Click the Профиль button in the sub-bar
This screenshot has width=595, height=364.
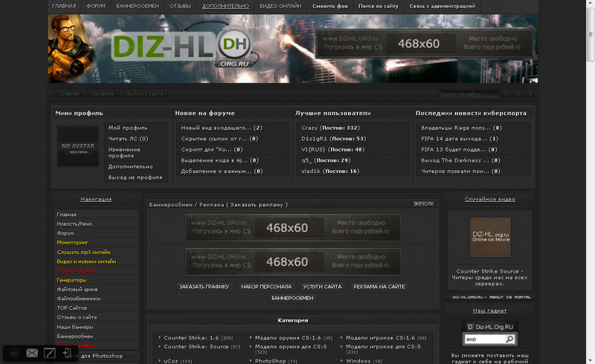pos(103,94)
